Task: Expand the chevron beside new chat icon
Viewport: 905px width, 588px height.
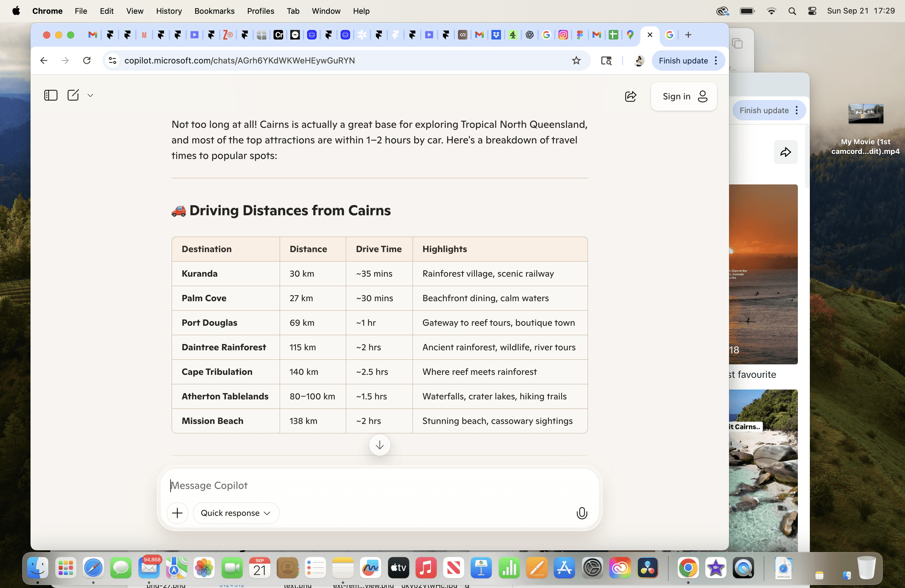Action: click(x=90, y=96)
